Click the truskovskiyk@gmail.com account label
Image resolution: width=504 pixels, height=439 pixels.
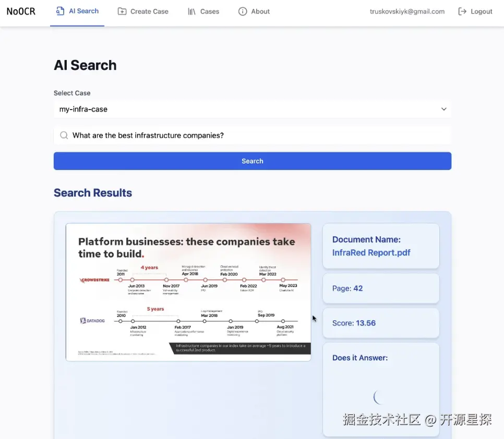pos(407,11)
